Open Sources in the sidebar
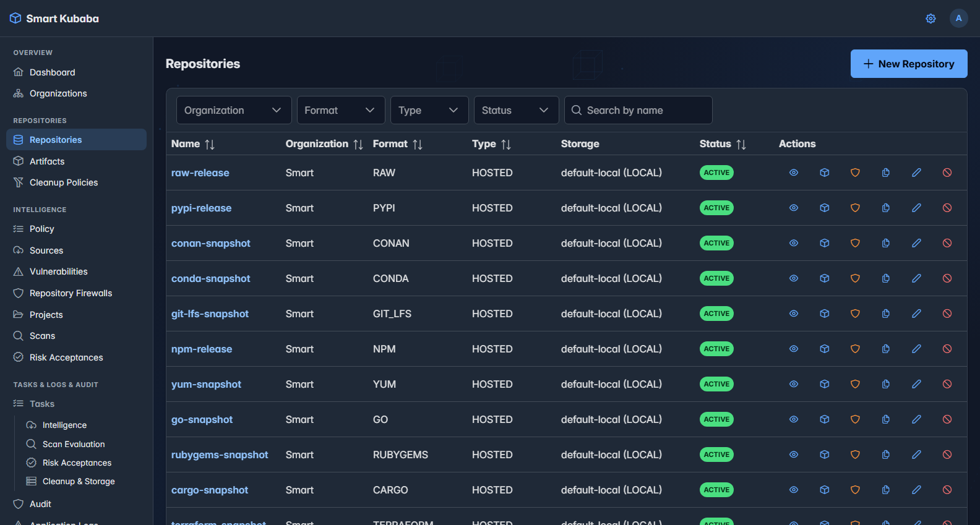Viewport: 980px width, 525px height. coord(76,250)
